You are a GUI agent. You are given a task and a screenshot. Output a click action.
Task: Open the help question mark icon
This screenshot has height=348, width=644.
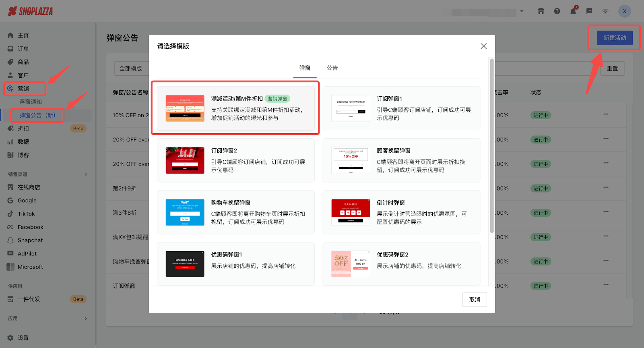(557, 11)
